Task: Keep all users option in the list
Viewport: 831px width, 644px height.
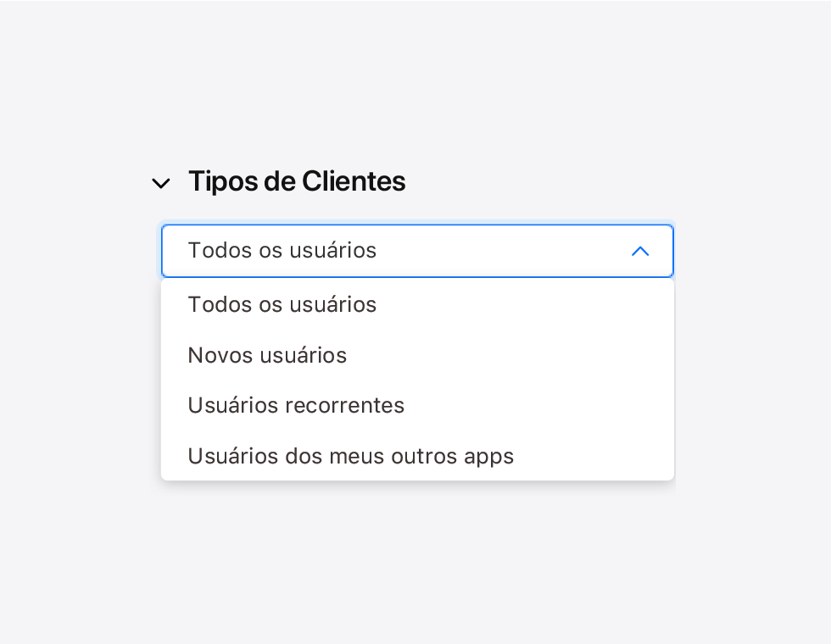Action: 417,304
